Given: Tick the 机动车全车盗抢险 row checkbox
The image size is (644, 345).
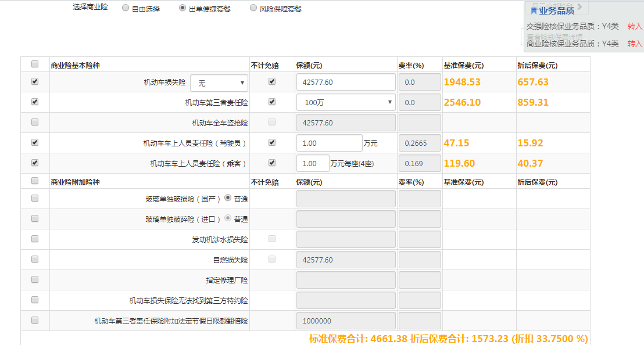Looking at the screenshot, I should pos(35,123).
